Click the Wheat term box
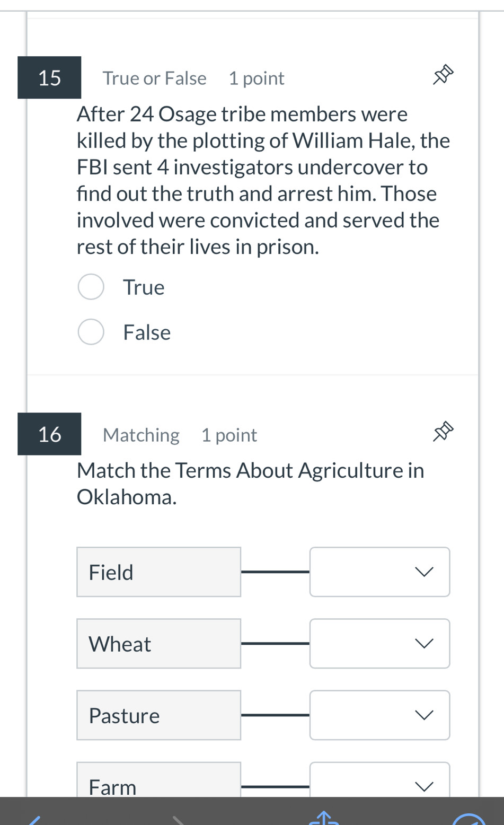504x825 pixels. [x=158, y=644]
